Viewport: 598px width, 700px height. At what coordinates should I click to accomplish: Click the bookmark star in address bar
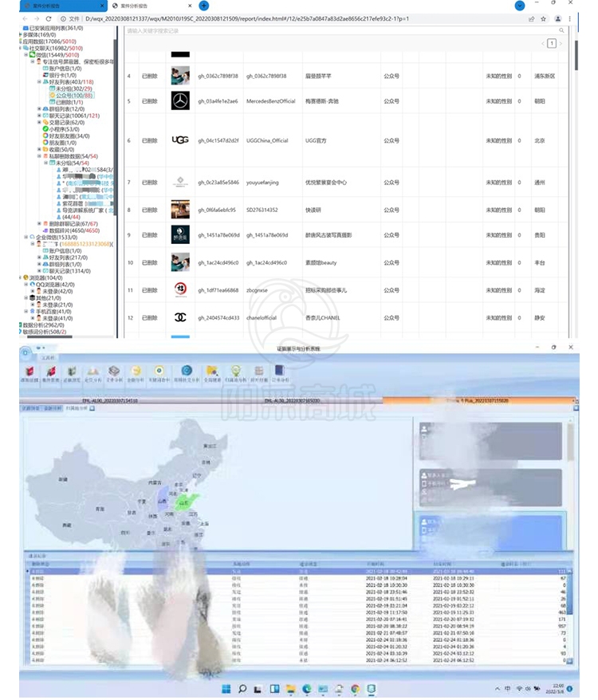pos(543,18)
